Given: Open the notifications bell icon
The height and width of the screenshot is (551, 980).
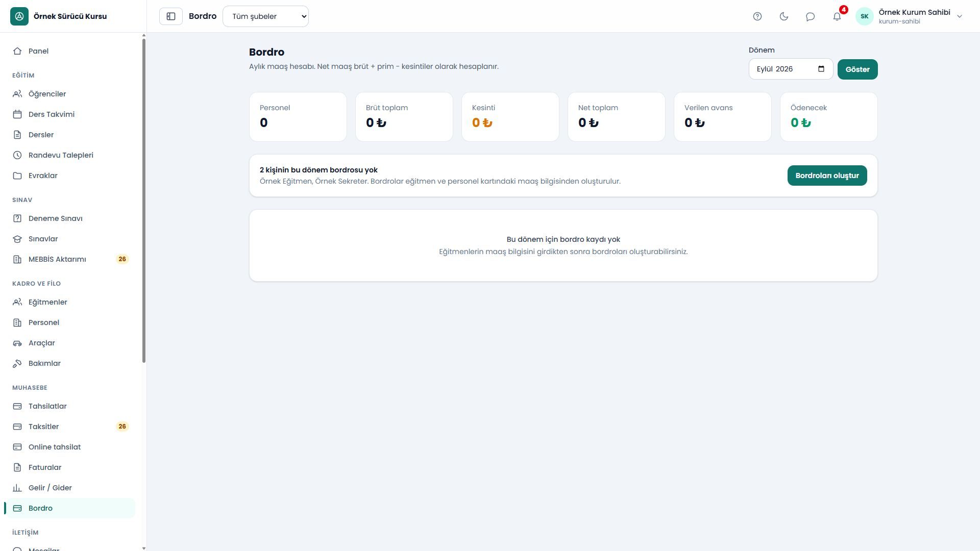Looking at the screenshot, I should pos(837,16).
